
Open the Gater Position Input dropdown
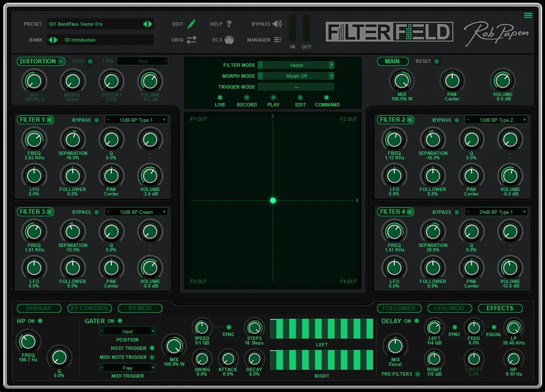[x=127, y=331]
